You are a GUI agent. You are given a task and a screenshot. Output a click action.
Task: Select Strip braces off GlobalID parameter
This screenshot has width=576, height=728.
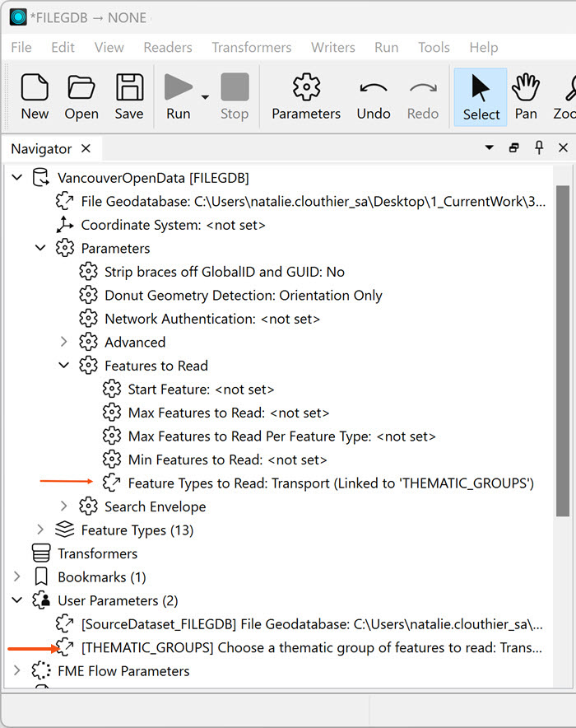pos(225,272)
